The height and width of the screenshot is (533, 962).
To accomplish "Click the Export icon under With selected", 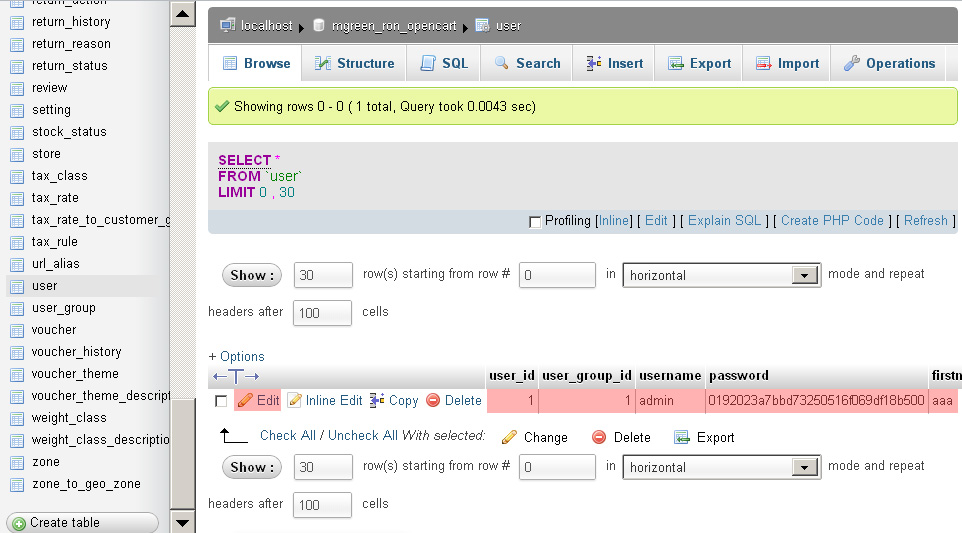I will 682,437.
